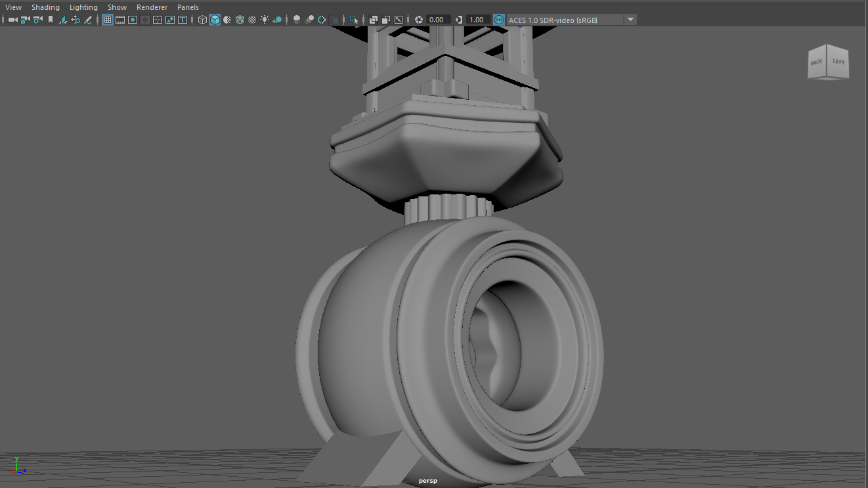Toggle color management ON button

coord(499,20)
